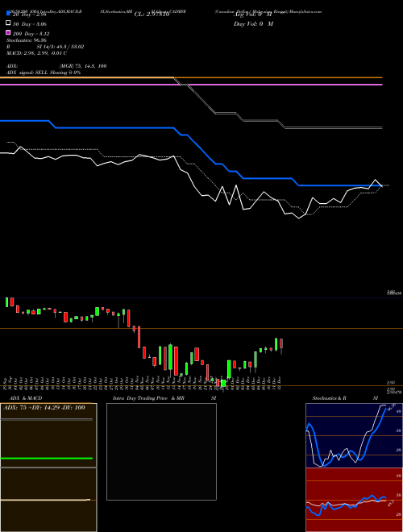Image resolution: width=403 pixels, height=532 pixels.
Task: Click 'ADX: 75 +DY: 14.29 -DY: 100' header
Action: pyautogui.click(x=44, y=408)
